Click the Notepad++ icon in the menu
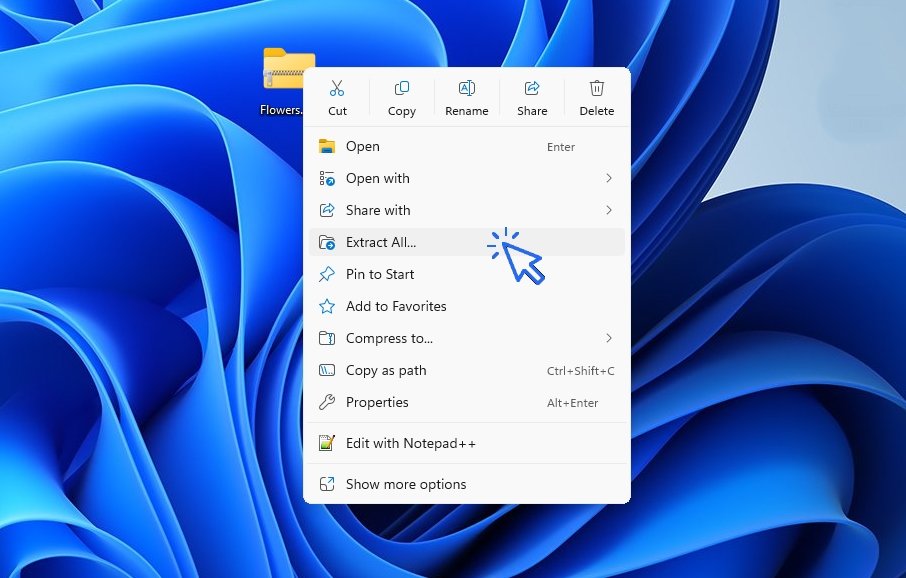 pyautogui.click(x=327, y=443)
